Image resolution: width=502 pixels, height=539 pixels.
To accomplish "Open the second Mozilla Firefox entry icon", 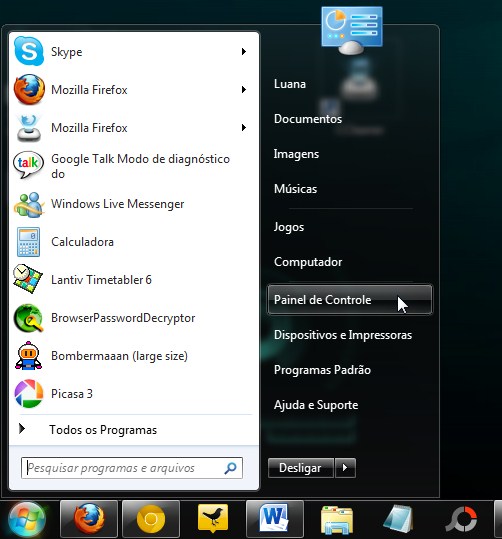I will pos(29,128).
